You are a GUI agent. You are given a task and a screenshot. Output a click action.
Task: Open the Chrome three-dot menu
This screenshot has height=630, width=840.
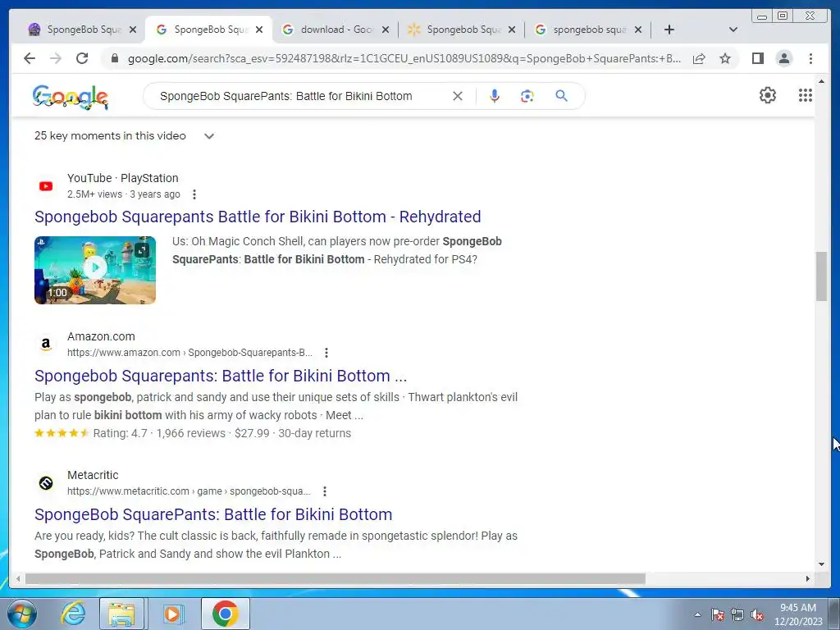810,58
